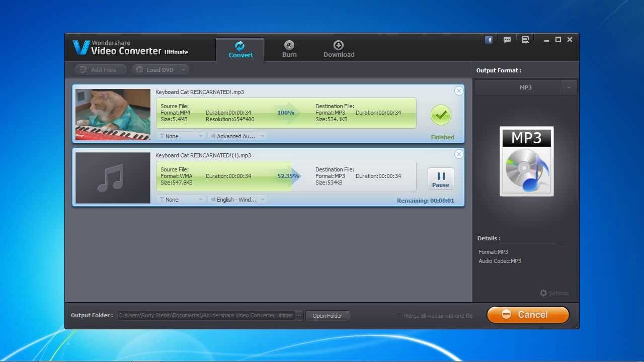Viewport: 644px width, 362px height.
Task: Expand the Output Format MP3 dropdown arrow
Action: [x=569, y=87]
